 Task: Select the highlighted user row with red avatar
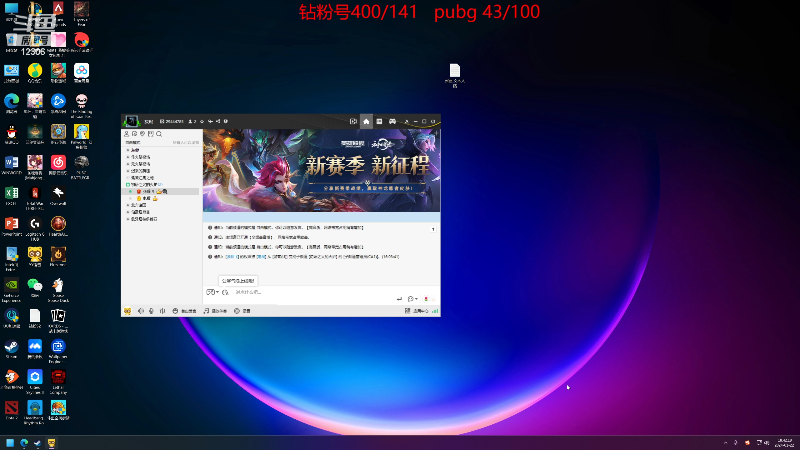(x=161, y=191)
